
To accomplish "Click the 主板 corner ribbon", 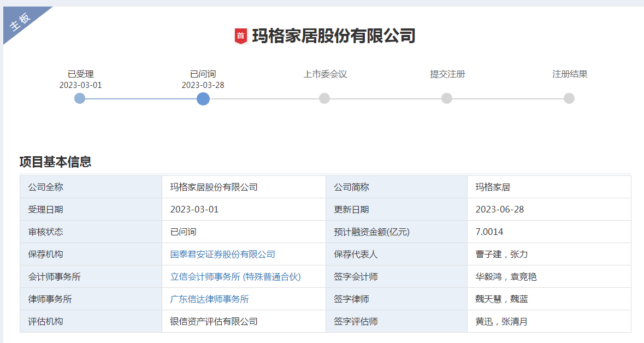I will tap(22, 22).
